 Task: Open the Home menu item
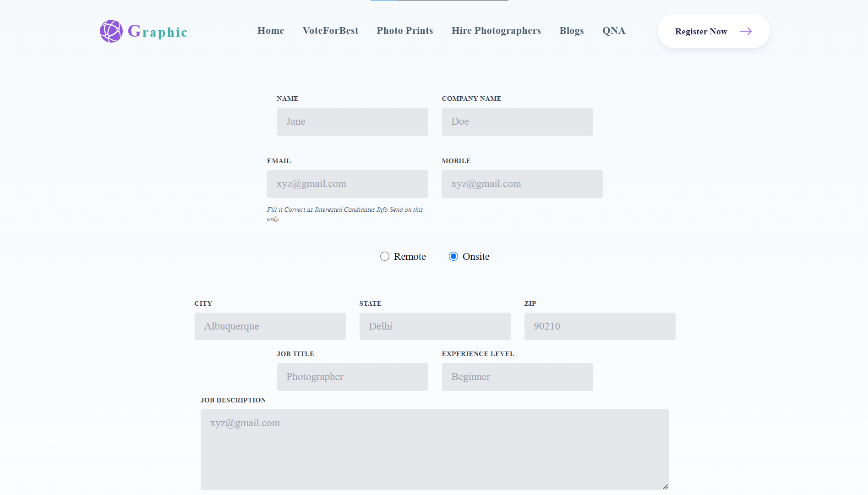(x=271, y=31)
